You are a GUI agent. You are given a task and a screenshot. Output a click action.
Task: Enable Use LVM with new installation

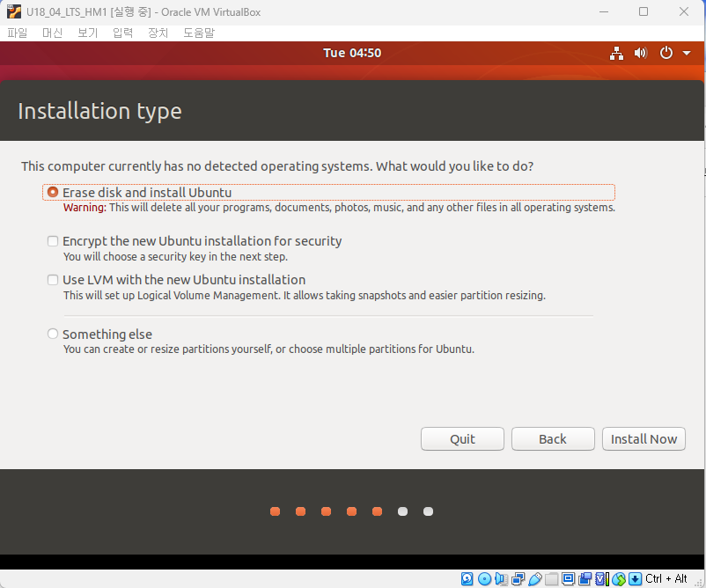(53, 280)
